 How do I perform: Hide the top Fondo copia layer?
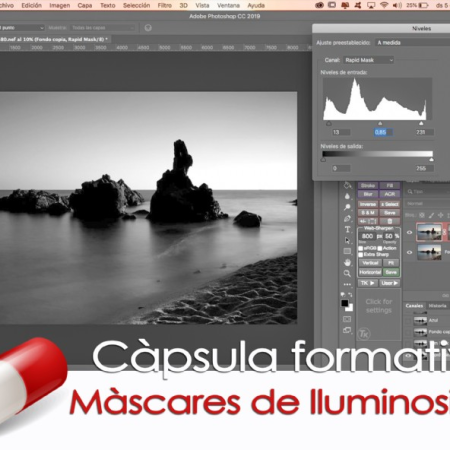(x=409, y=232)
